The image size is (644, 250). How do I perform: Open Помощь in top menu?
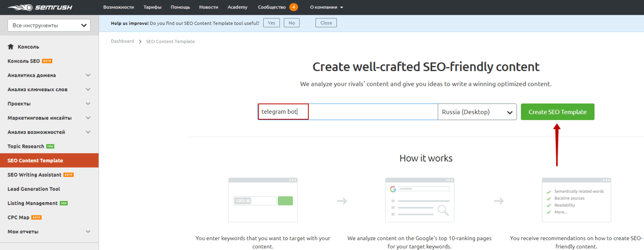click(180, 7)
